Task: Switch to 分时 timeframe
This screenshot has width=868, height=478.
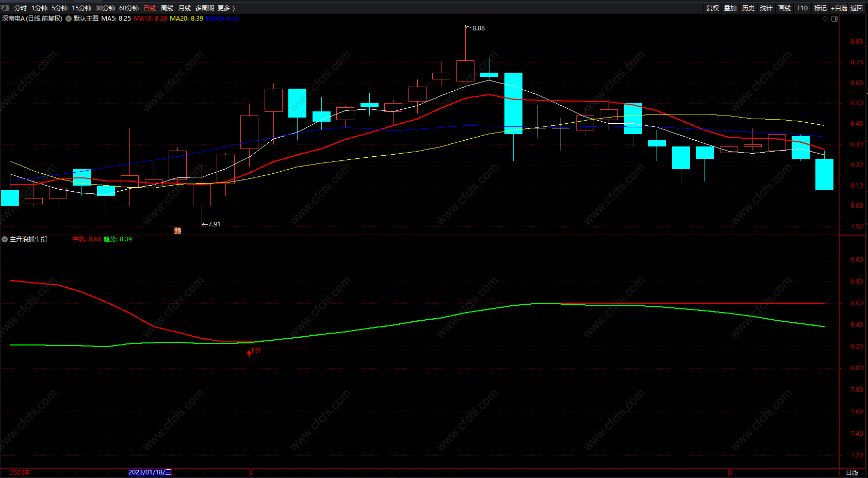Action: (x=21, y=8)
